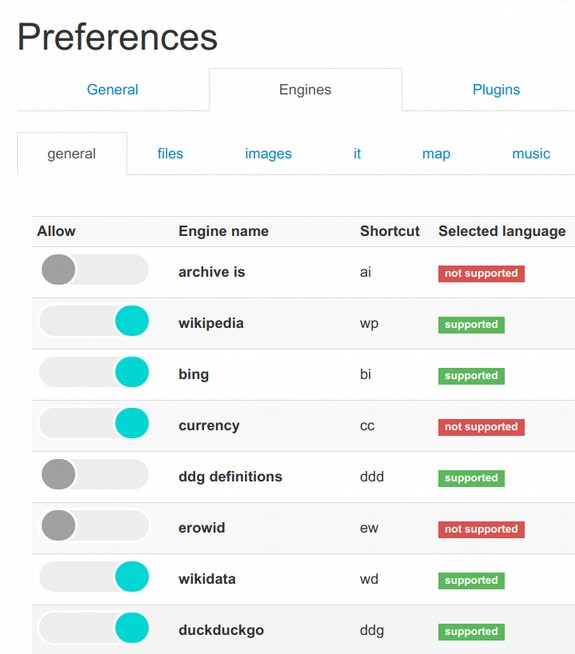575x654 pixels.
Task: Select the ddg definitions engine name
Action: [230, 477]
